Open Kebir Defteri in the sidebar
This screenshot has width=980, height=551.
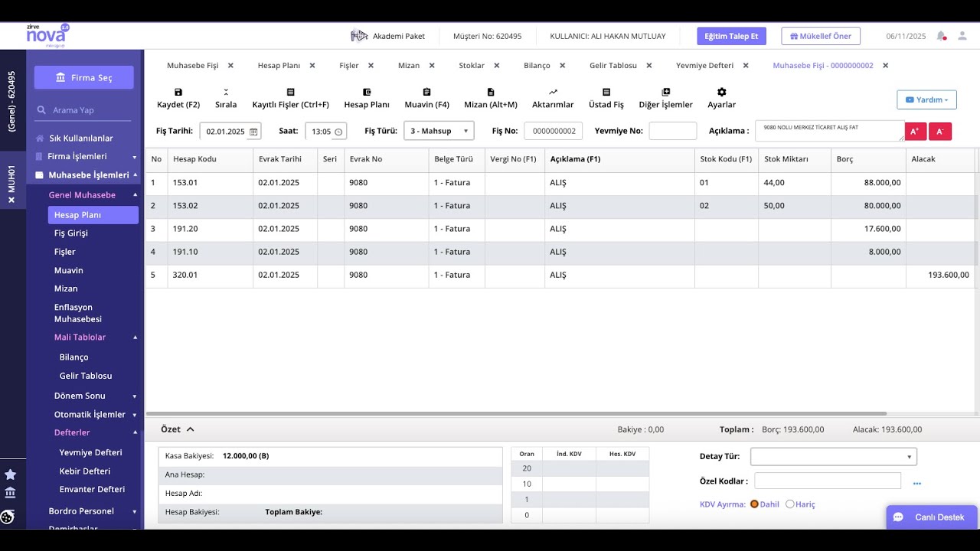85,471
